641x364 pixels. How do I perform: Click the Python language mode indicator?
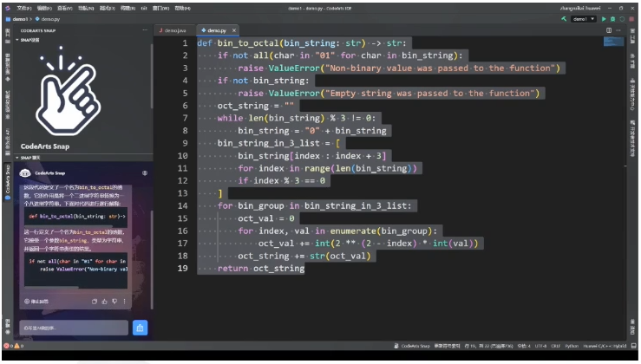(x=572, y=346)
